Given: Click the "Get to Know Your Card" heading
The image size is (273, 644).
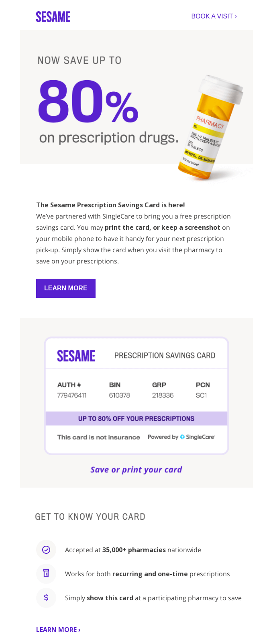Looking at the screenshot, I should (90, 516).
